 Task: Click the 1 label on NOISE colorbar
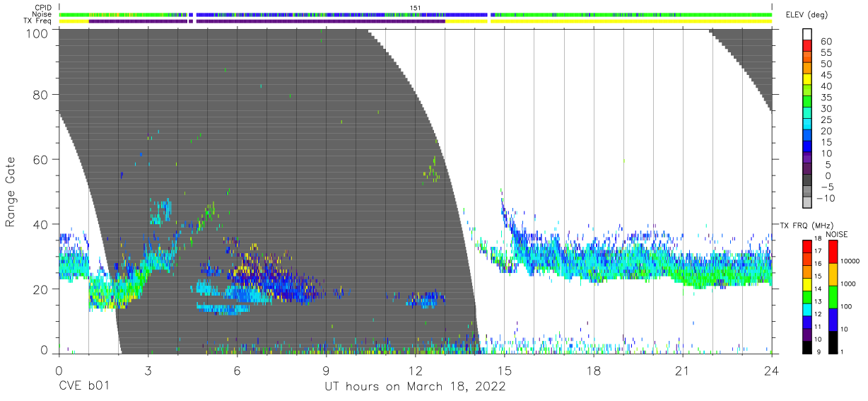pos(842,352)
